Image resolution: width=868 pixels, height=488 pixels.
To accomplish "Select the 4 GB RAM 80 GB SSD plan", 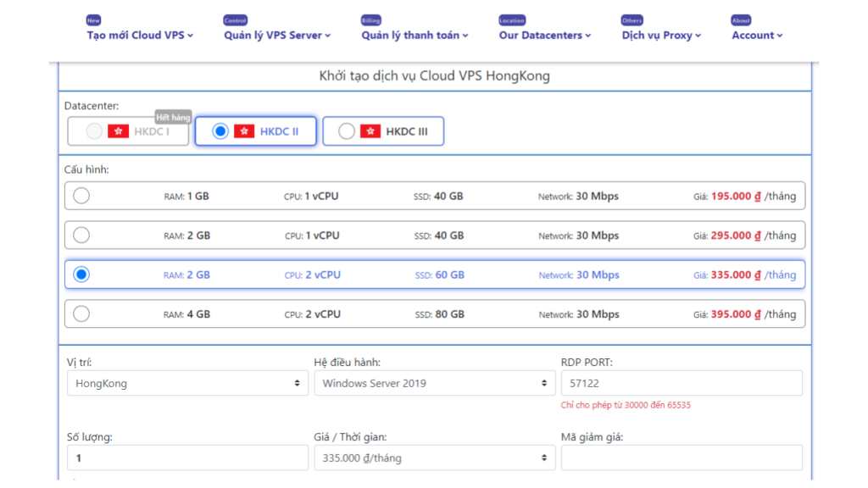I will coord(81,313).
